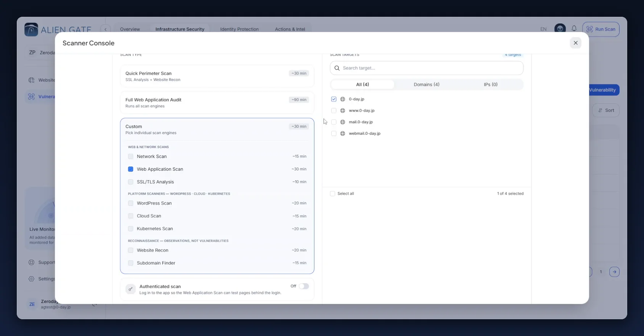This screenshot has height=336, width=644.
Task: Click the Sort button in background page
Action: point(606,110)
